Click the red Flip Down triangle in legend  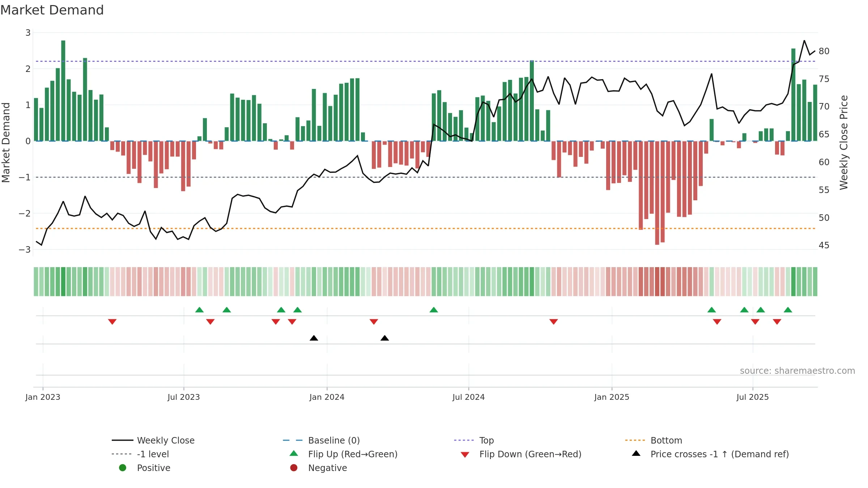click(x=465, y=455)
